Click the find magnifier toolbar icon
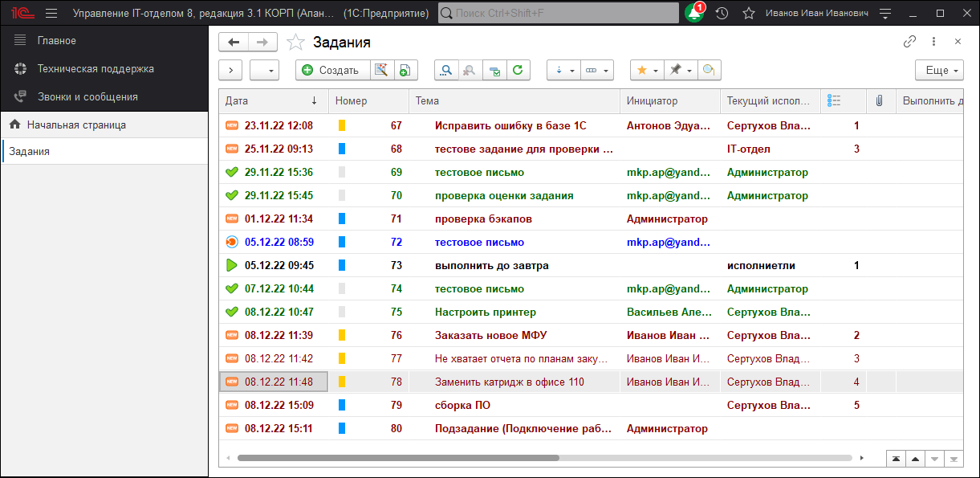The image size is (980, 478). click(x=445, y=70)
